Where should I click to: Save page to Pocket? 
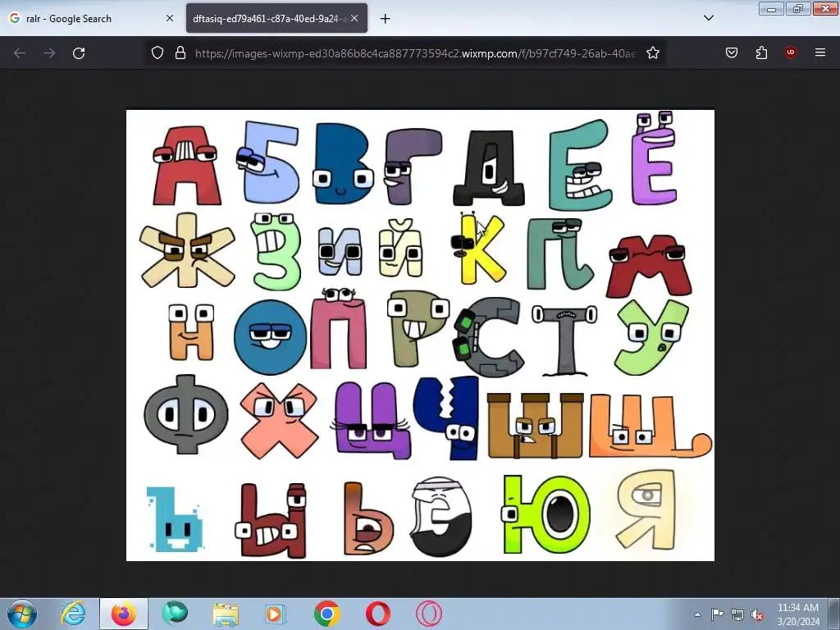click(x=732, y=53)
